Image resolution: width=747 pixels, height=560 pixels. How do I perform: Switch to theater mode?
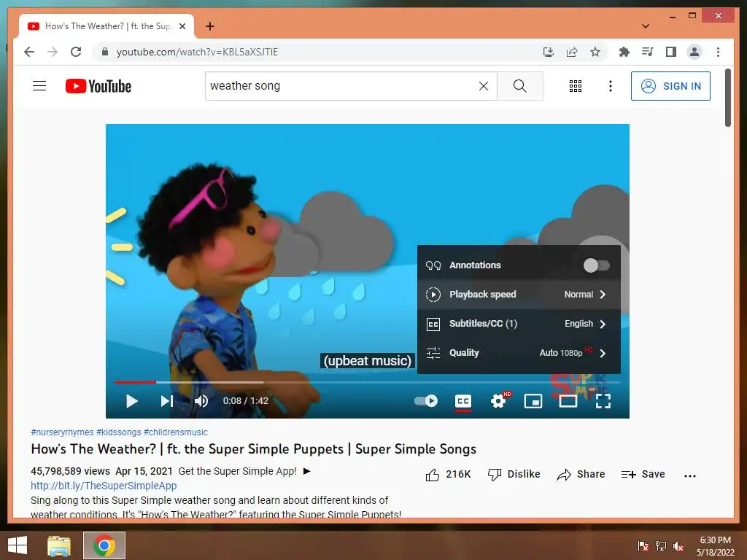click(568, 401)
